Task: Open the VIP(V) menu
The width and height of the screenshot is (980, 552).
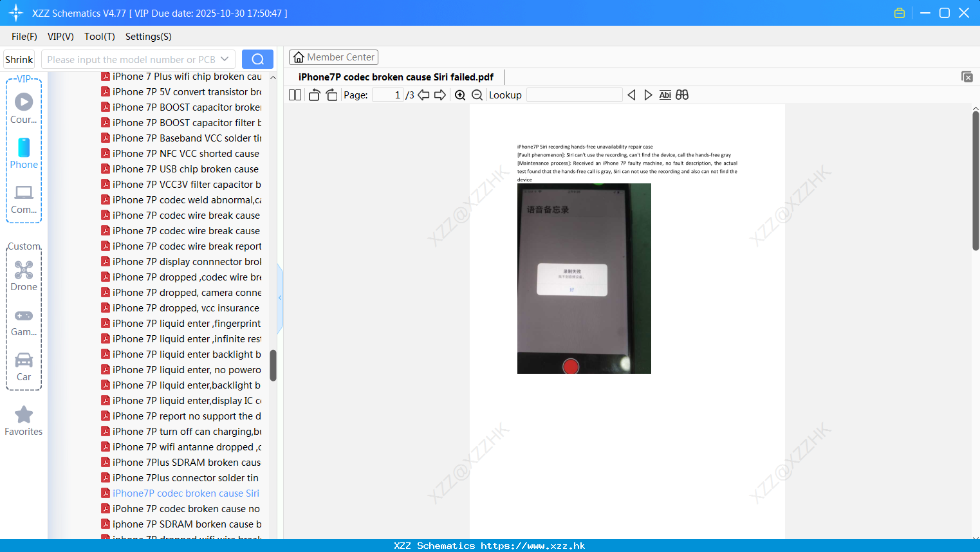Action: [60, 37]
